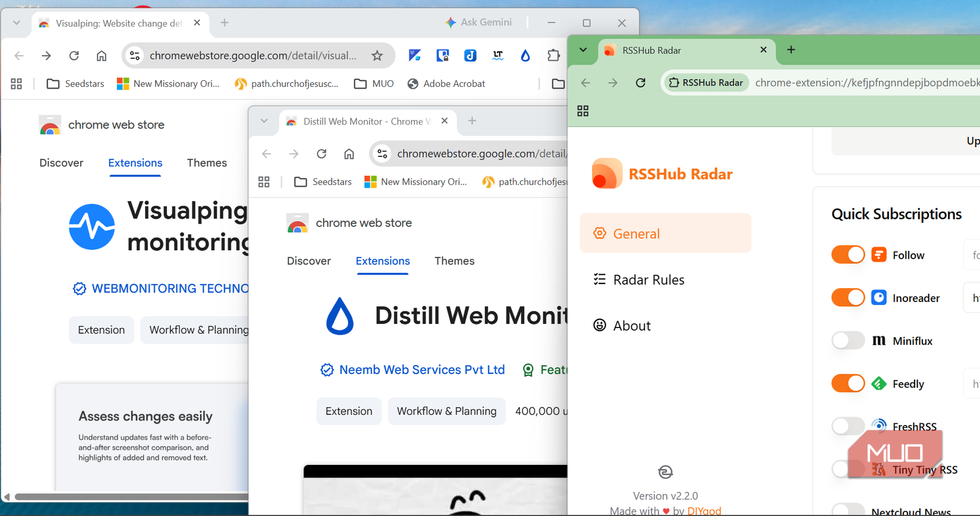Open the apps grid in the RSSHub Radar window
The width and height of the screenshot is (980, 516).
point(583,111)
